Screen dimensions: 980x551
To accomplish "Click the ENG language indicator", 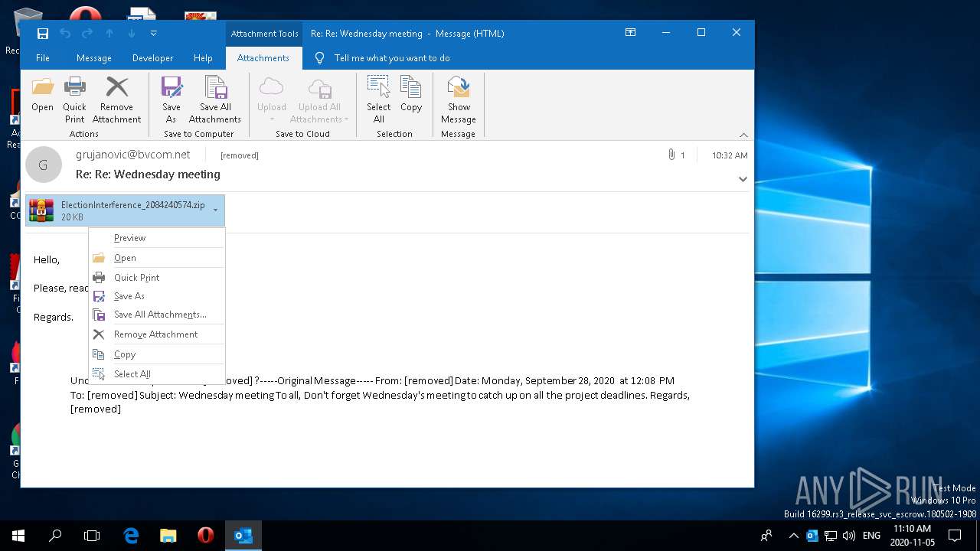I will coord(871,536).
